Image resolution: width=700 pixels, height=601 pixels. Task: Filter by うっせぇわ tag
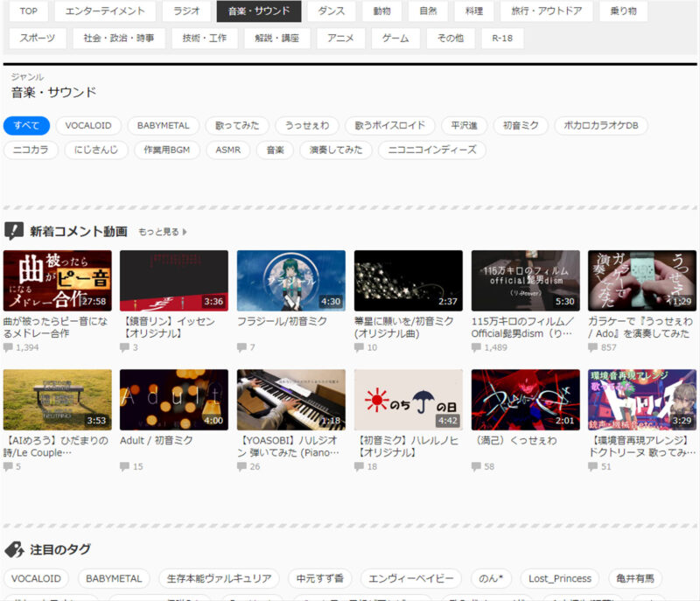(307, 126)
